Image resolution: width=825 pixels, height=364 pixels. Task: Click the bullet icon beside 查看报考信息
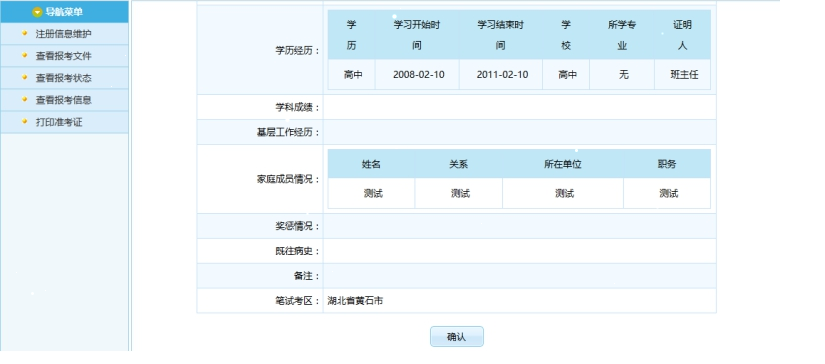(x=25, y=99)
